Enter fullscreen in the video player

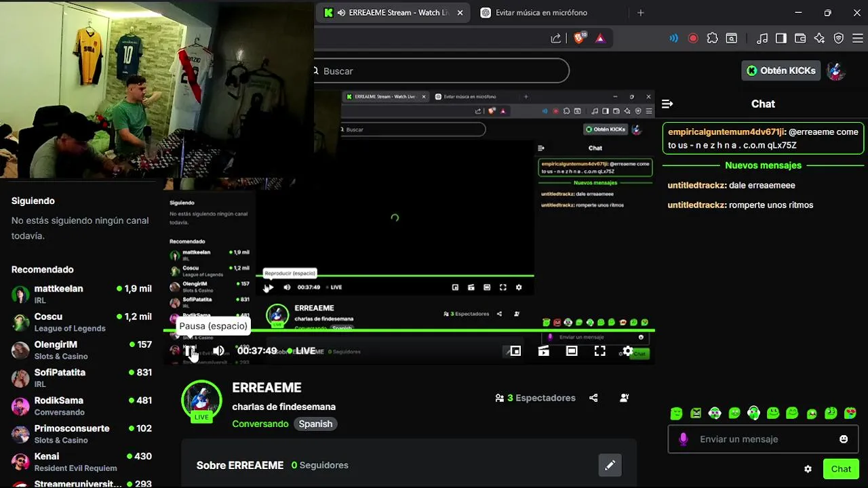tap(600, 351)
